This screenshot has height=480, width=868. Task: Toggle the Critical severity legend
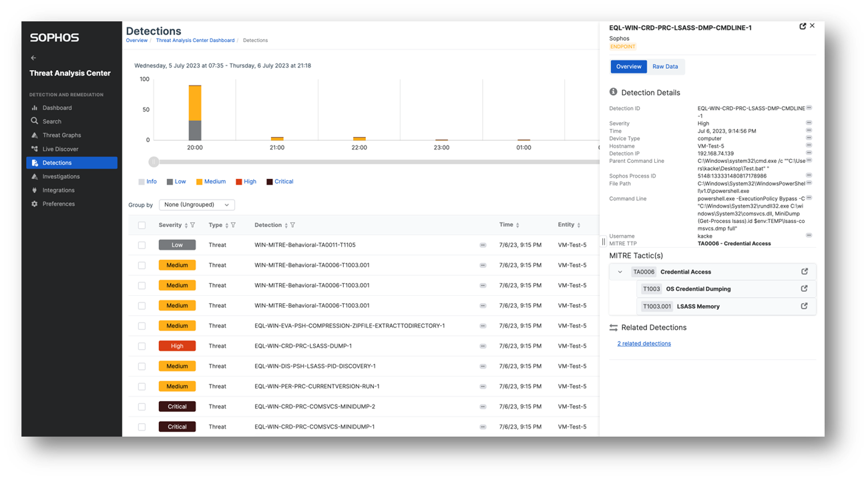tap(279, 182)
